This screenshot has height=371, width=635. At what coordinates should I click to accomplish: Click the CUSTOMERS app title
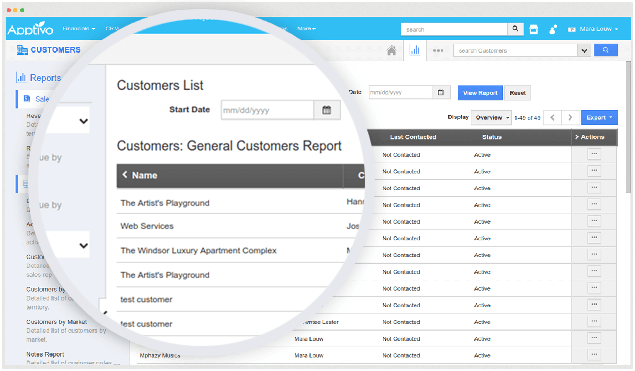click(x=55, y=50)
